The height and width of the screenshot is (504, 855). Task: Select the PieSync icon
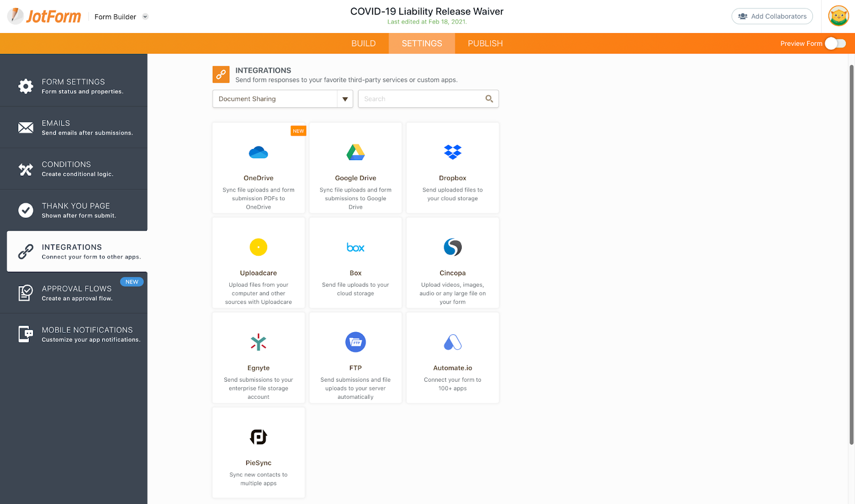pos(259,437)
